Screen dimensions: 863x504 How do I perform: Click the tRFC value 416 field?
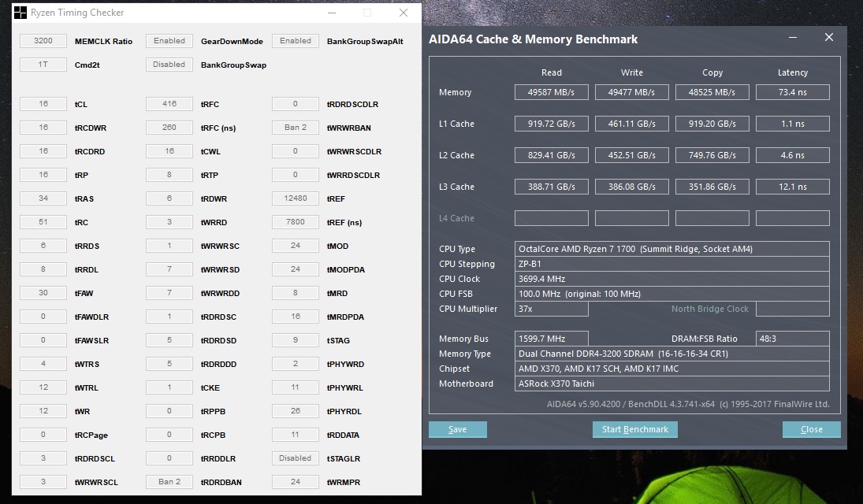(169, 103)
